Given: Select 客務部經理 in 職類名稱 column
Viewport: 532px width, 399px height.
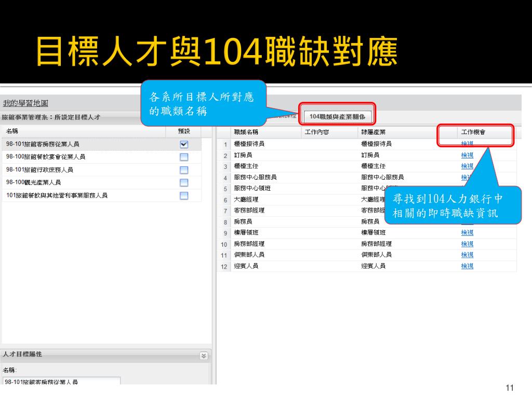Looking at the screenshot, I should (x=249, y=210).
